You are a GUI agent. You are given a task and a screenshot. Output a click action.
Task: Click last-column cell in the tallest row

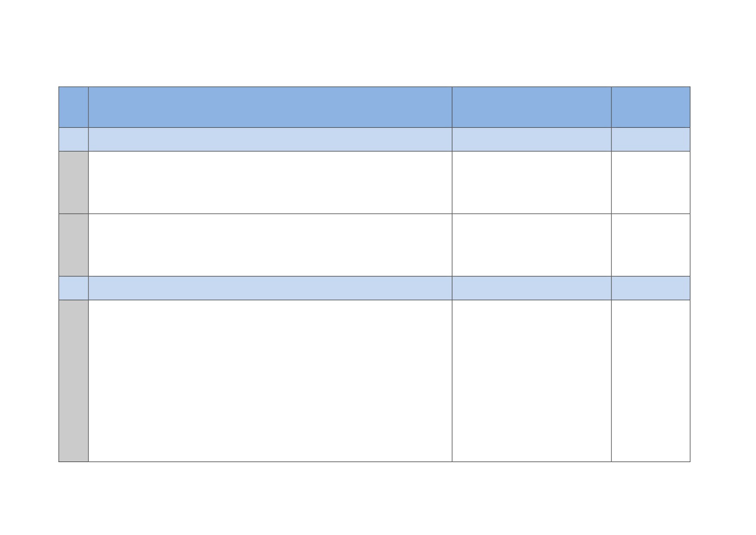pos(651,381)
